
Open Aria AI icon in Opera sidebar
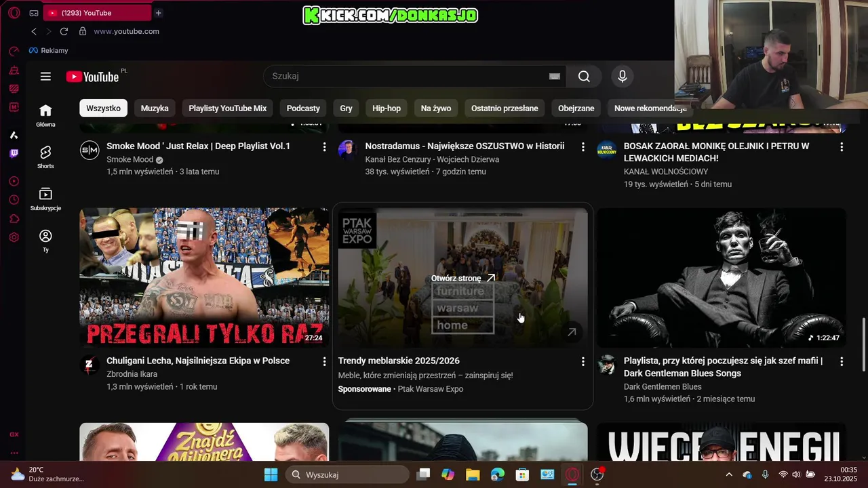pos(14,135)
